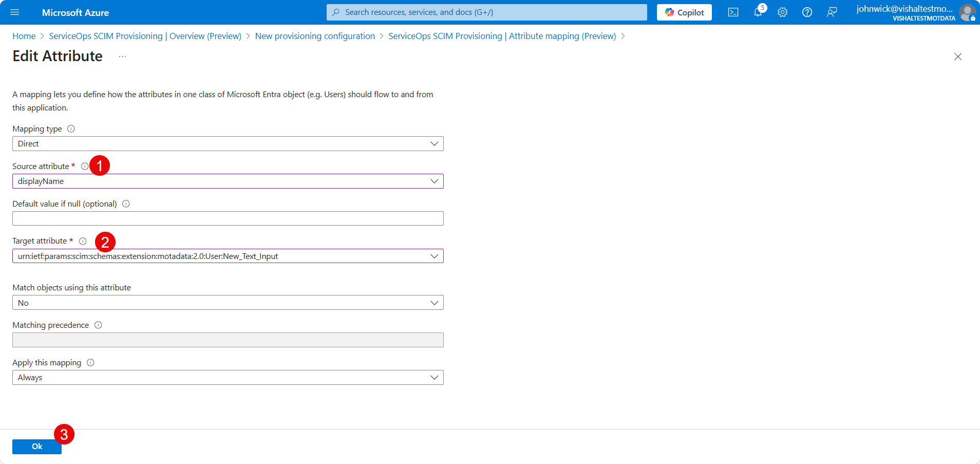Open the Source attribute displayName dropdown
This screenshot has width=980, height=464.
228,181
